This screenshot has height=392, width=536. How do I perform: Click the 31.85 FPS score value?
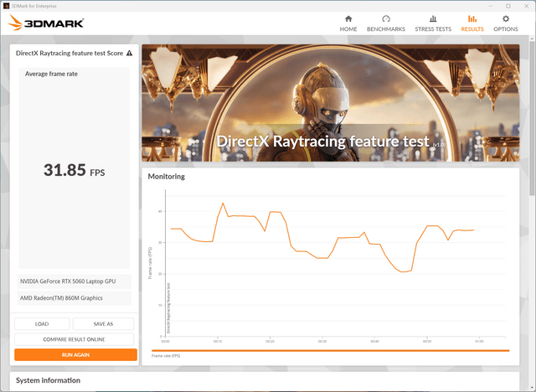click(75, 170)
